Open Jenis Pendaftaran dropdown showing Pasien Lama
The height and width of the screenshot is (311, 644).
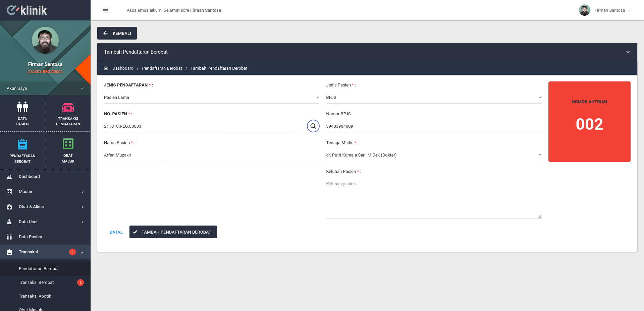click(212, 97)
